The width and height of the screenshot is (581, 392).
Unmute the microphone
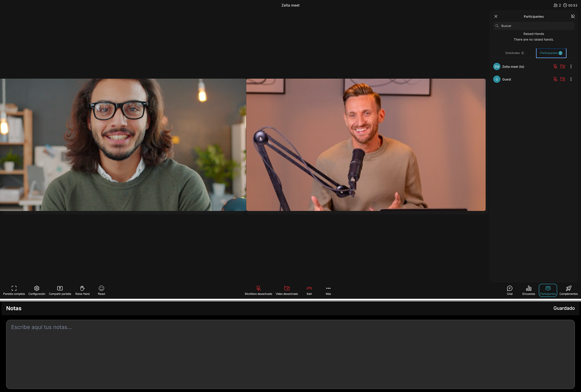pyautogui.click(x=258, y=288)
